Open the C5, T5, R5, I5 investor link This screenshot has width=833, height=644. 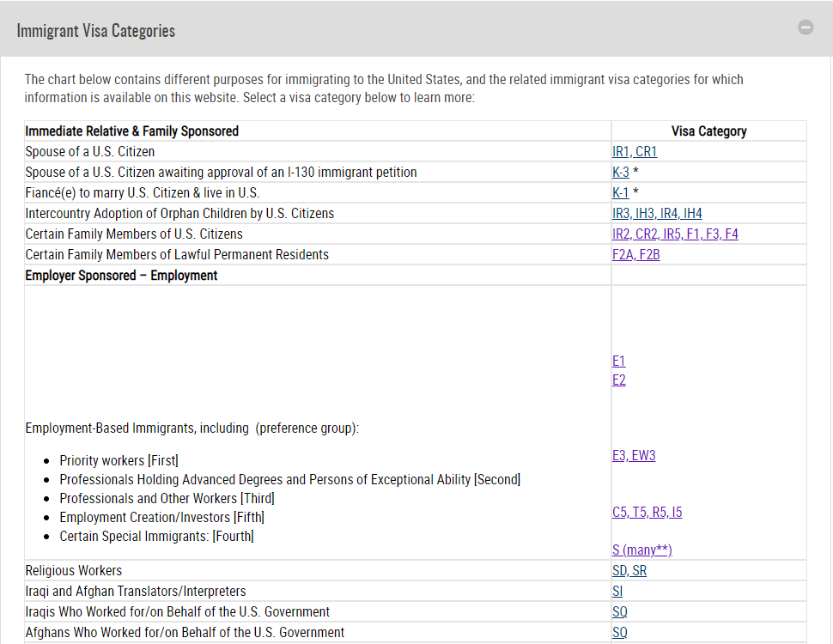(x=648, y=513)
